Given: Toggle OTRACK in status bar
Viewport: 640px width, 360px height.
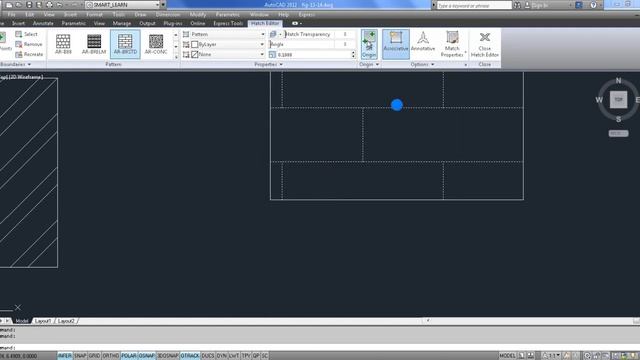Looking at the screenshot, I should tap(190, 356).
